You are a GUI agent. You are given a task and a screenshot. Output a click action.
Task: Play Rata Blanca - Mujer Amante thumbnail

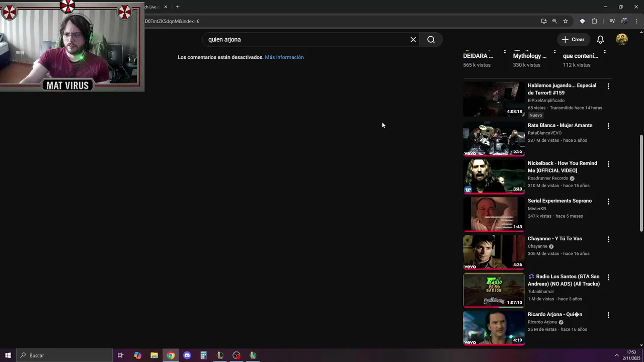(494, 139)
